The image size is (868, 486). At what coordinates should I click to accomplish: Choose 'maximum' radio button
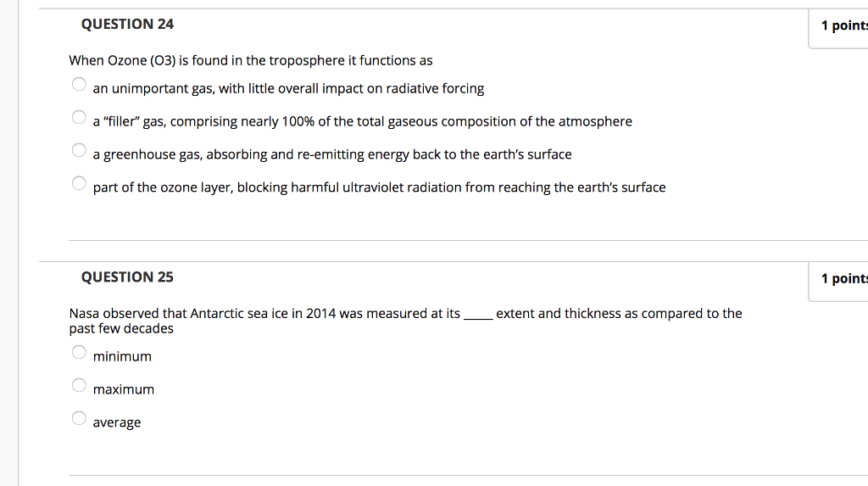[79, 385]
